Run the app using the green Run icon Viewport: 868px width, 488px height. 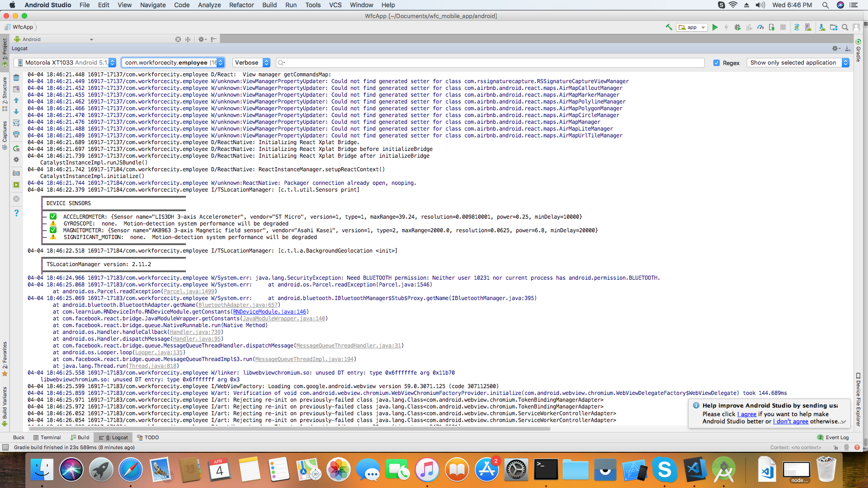[x=714, y=27]
